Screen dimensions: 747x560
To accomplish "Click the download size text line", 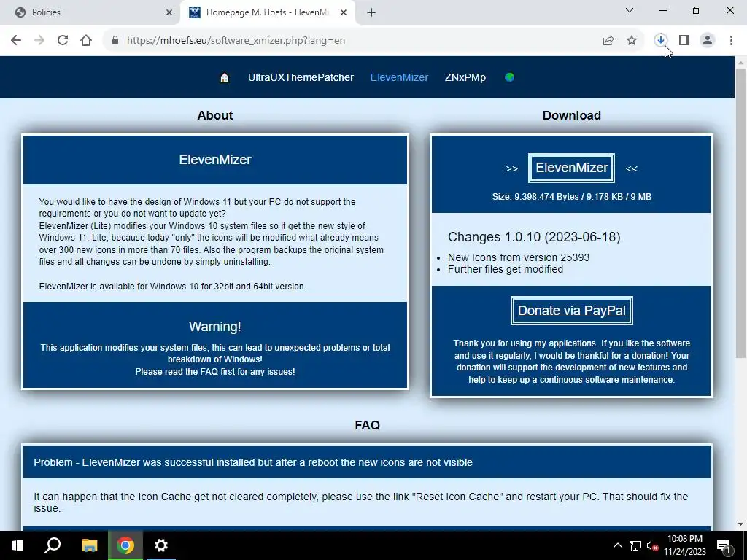I will tap(572, 197).
